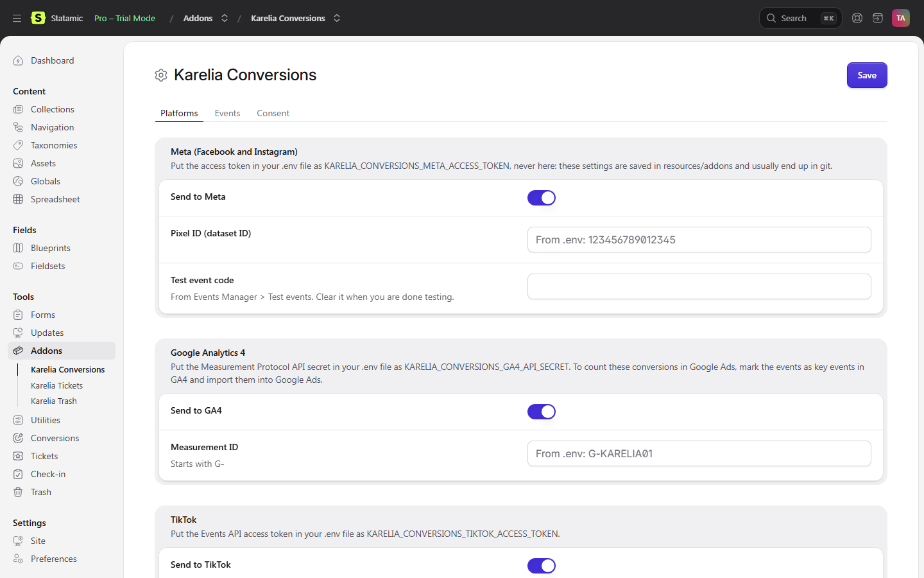Open Check-in in the Tools section
The height and width of the screenshot is (578, 924).
[x=48, y=474]
